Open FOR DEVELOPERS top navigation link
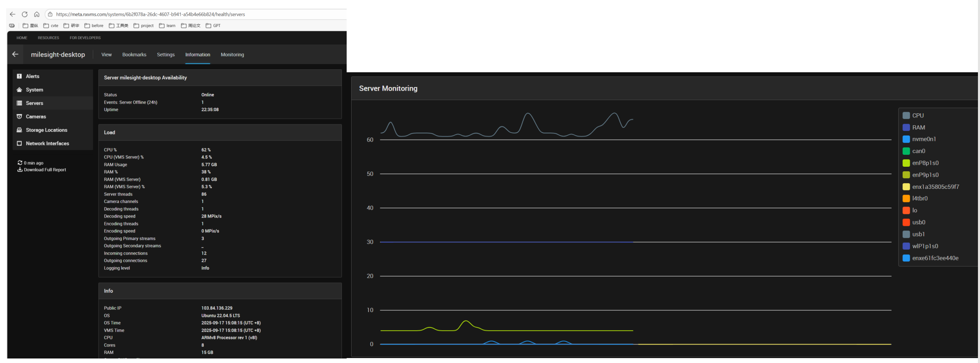 point(85,38)
